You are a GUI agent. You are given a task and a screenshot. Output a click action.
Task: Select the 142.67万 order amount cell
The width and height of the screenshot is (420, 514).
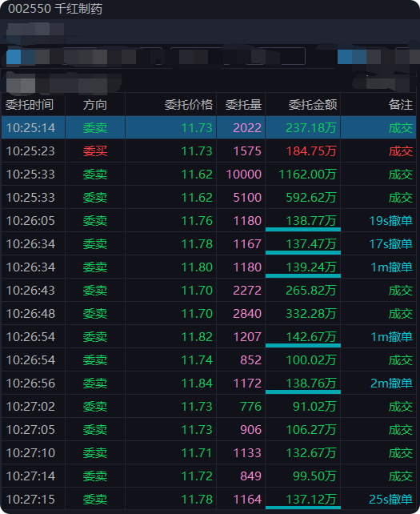click(x=303, y=336)
